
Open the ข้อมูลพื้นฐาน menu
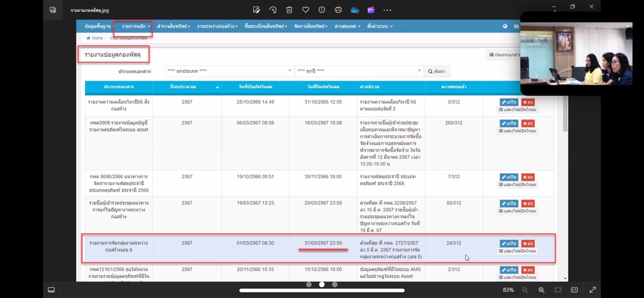(100, 26)
